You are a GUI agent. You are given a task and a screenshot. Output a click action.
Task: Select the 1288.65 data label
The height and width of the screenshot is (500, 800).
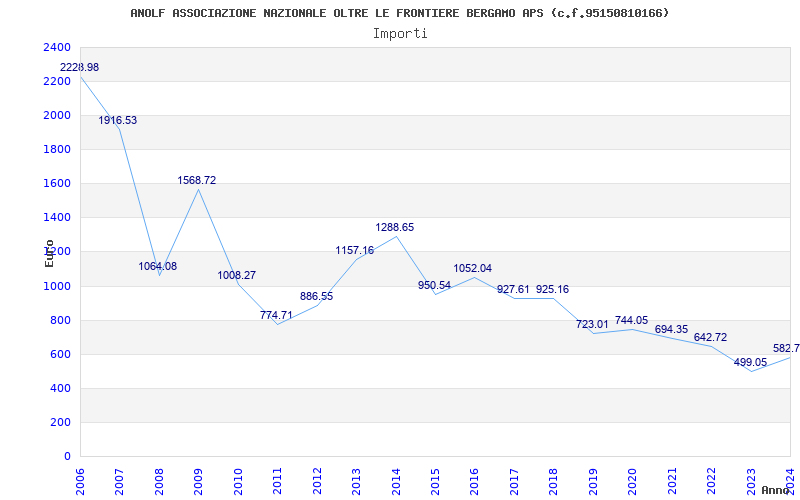395,227
